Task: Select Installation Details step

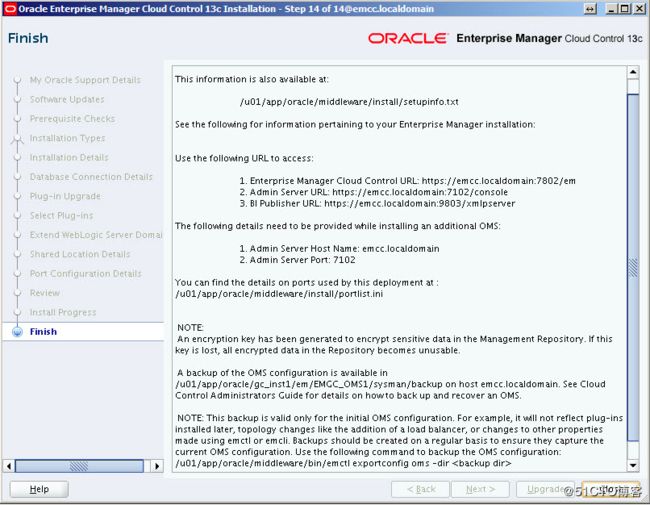Action: [69, 158]
